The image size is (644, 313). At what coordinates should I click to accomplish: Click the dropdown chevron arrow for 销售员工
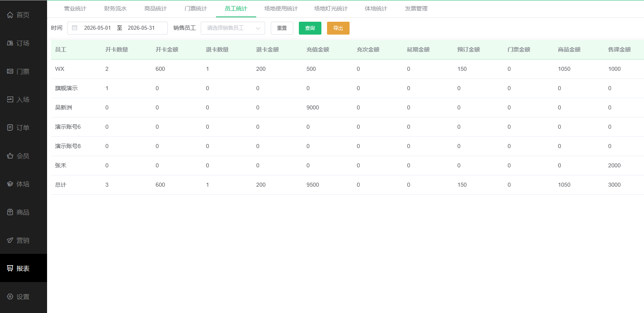coord(258,28)
